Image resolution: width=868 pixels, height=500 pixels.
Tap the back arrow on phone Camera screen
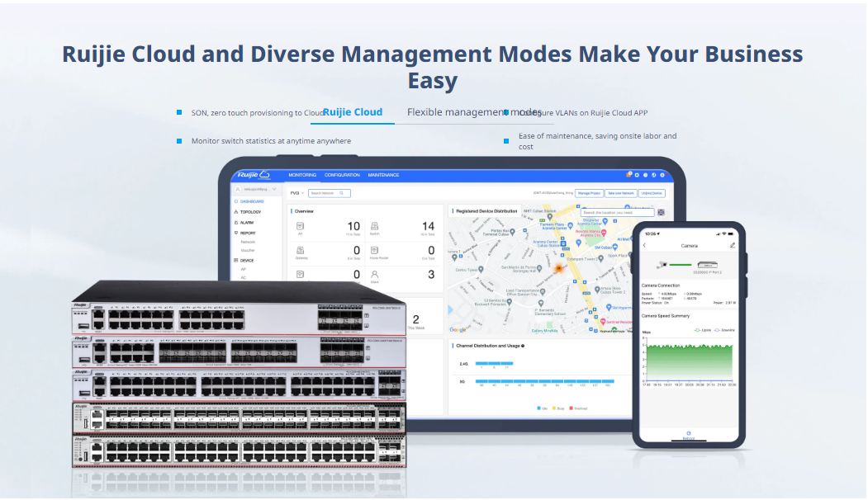click(645, 246)
